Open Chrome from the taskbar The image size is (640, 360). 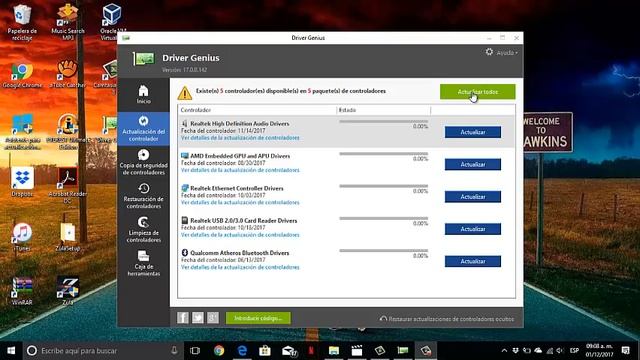[x=219, y=351]
